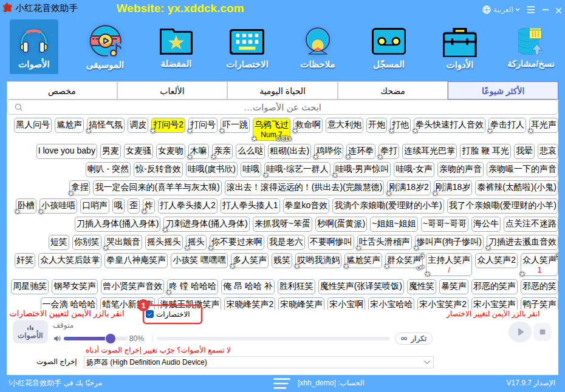The image size is (565, 392).
Task: Switch to the مضحك tab
Action: coord(392,90)
